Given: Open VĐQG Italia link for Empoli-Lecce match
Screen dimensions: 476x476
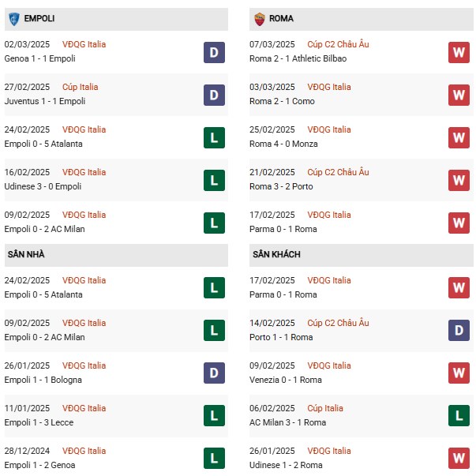Looking at the screenshot, I should tap(86, 408).
